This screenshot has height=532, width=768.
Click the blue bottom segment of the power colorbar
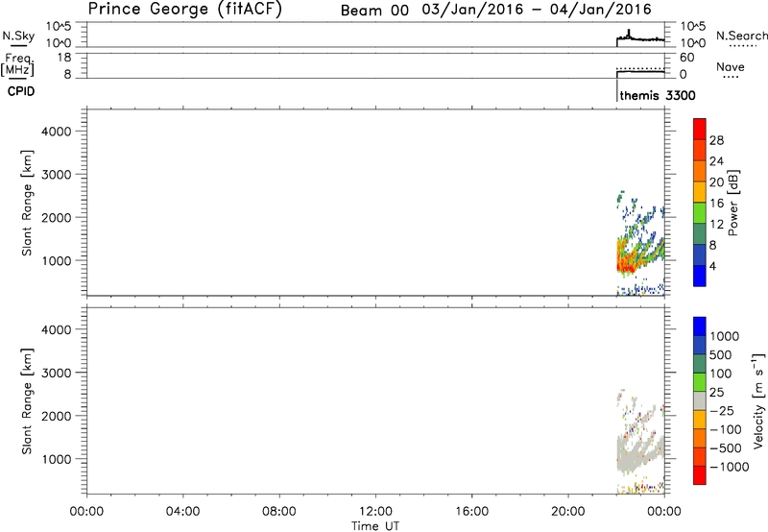(x=700, y=276)
